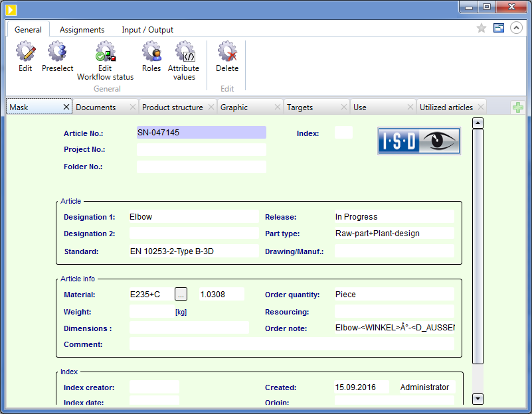Screen dimensions: 532x414
Task: Collapse the ribbon with the chevron
Action: tap(515, 29)
